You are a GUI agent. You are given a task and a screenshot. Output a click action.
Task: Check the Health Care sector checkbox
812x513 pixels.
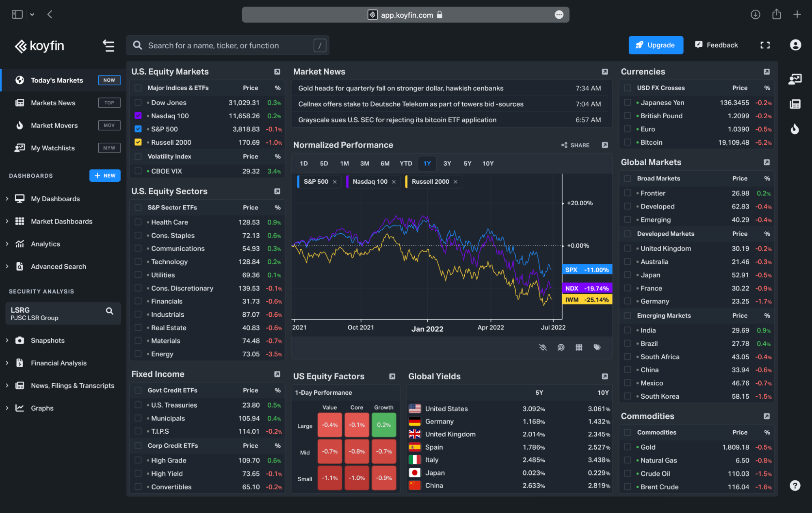pyautogui.click(x=138, y=222)
